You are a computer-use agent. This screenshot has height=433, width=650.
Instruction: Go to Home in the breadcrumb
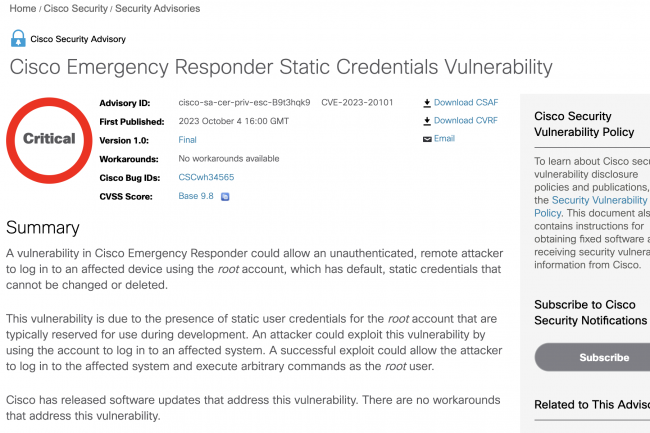coord(22,8)
